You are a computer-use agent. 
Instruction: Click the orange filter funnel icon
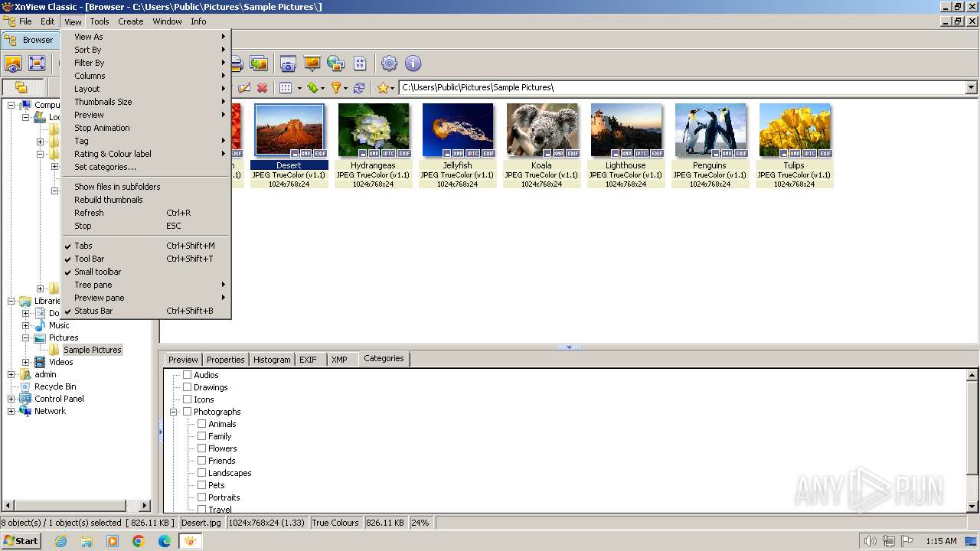[x=335, y=88]
